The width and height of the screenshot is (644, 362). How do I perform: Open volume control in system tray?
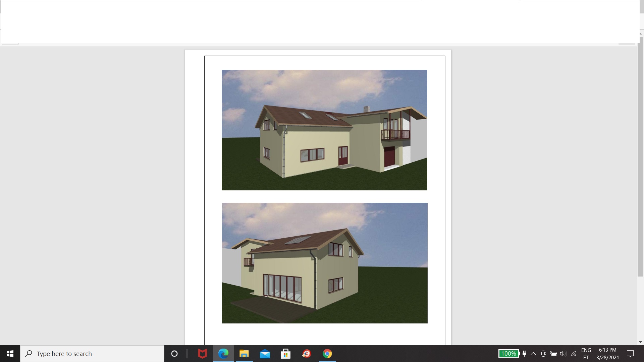click(563, 354)
